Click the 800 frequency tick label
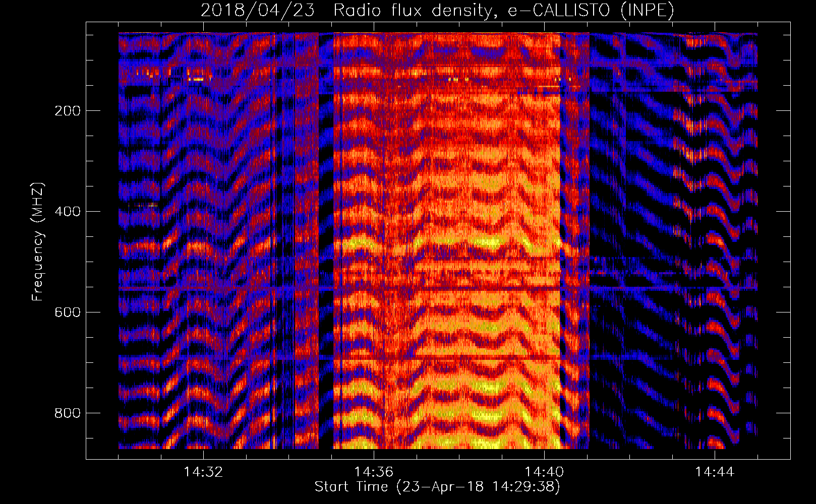This screenshot has height=504, width=816. pos(68,413)
